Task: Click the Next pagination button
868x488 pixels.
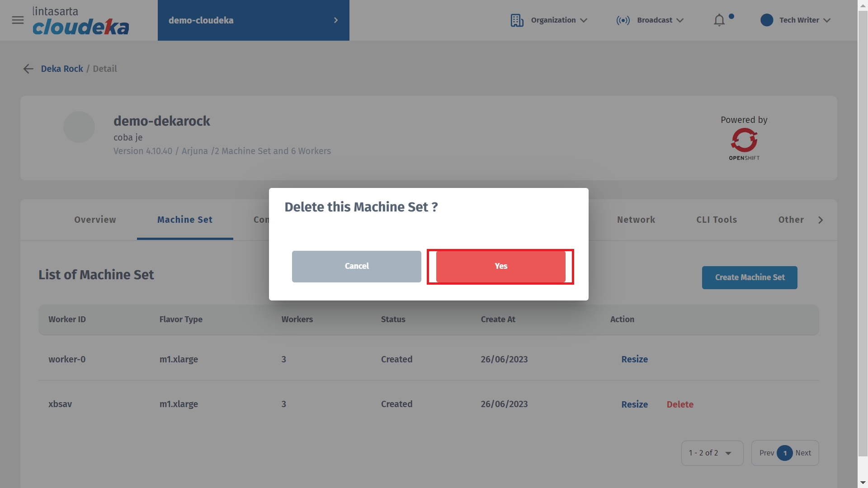Action: point(803,453)
